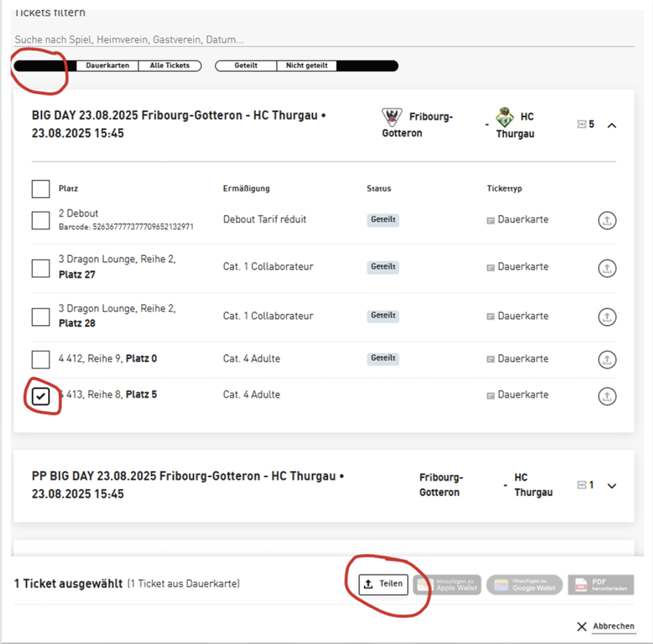The width and height of the screenshot is (653, 644).
Task: Click share icon for 2 Debout ticket
Action: 606,220
